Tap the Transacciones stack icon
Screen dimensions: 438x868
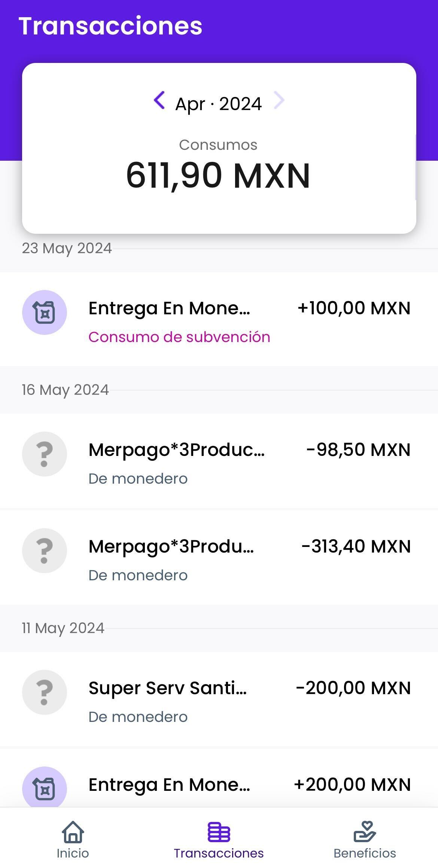(x=219, y=832)
